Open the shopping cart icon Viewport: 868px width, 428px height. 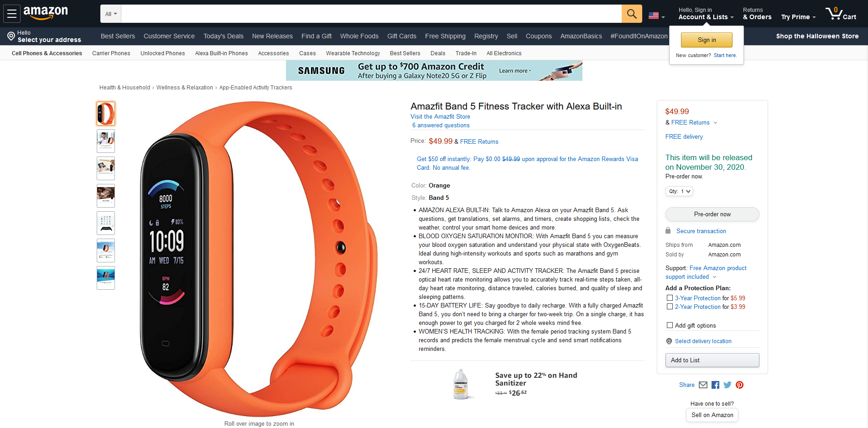(841, 14)
